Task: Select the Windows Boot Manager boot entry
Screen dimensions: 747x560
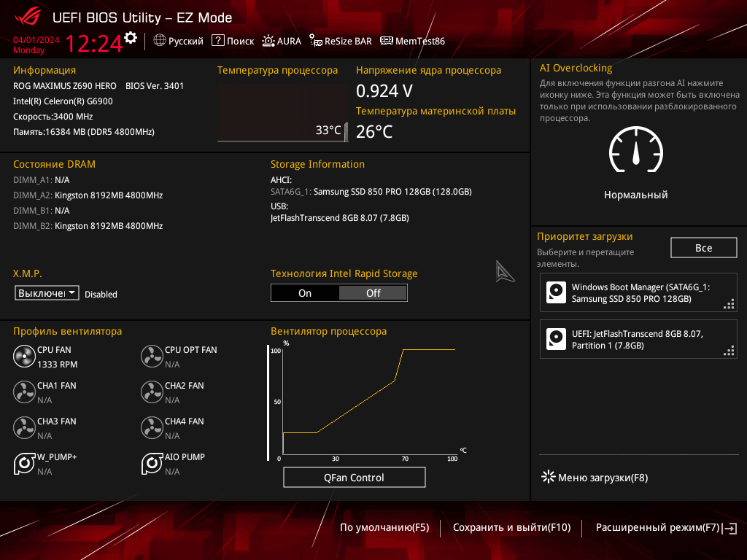Action: click(638, 292)
